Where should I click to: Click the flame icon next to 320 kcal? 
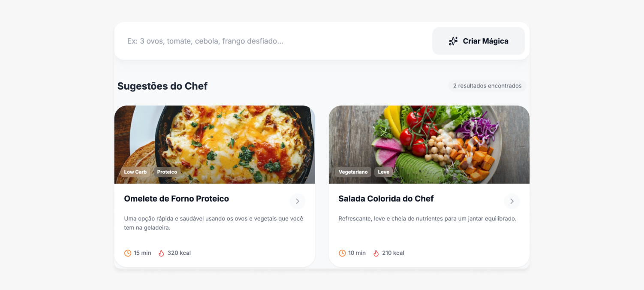click(x=161, y=253)
